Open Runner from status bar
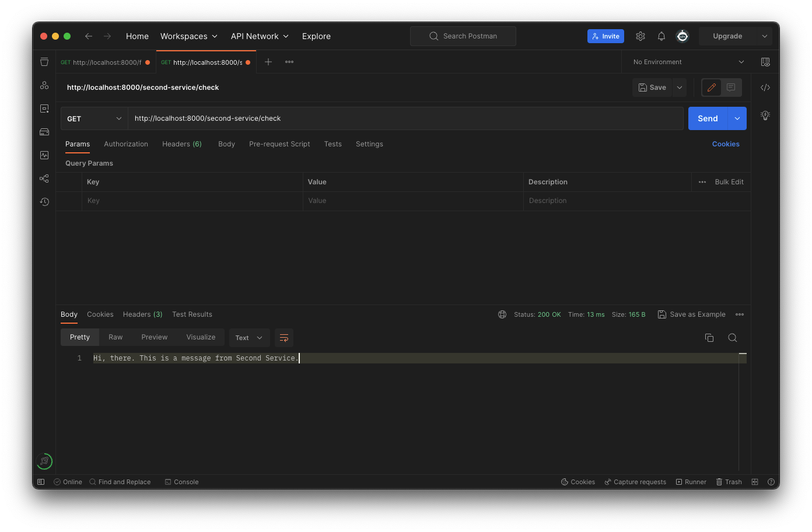This screenshot has width=812, height=532. [x=691, y=482]
